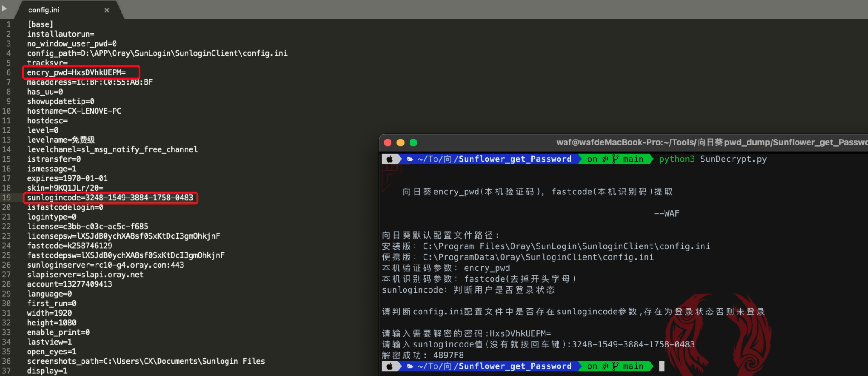Click line number 19 in gutter
Viewport: 868px width, 376px height.
click(x=6, y=198)
